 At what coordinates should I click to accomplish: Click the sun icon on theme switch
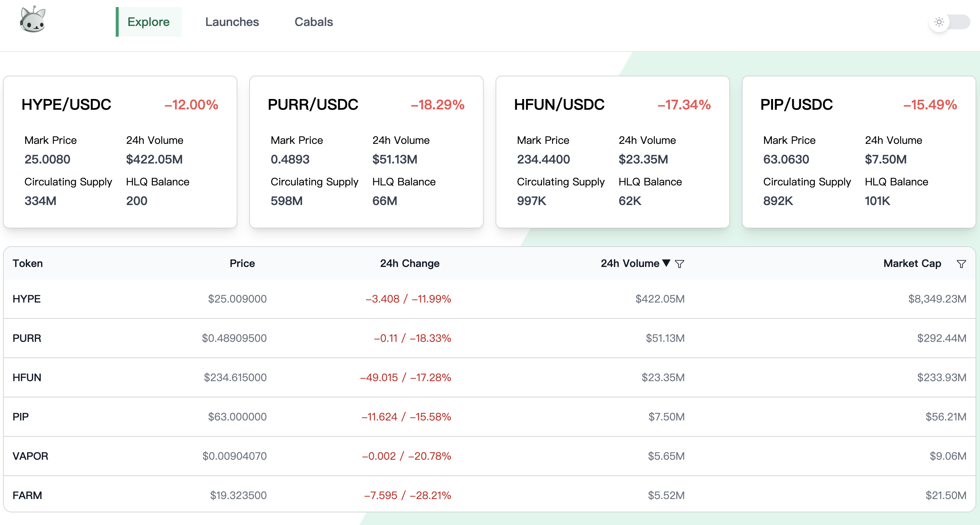[938, 22]
